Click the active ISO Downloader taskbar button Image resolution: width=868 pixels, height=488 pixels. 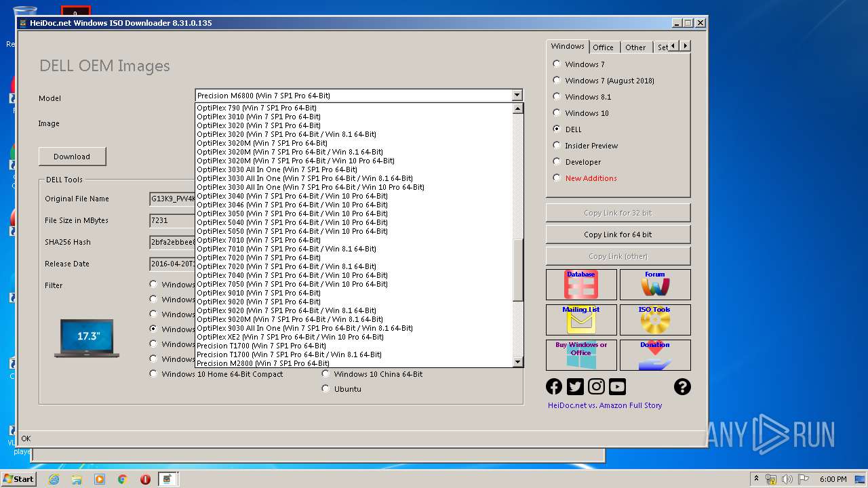tap(167, 479)
